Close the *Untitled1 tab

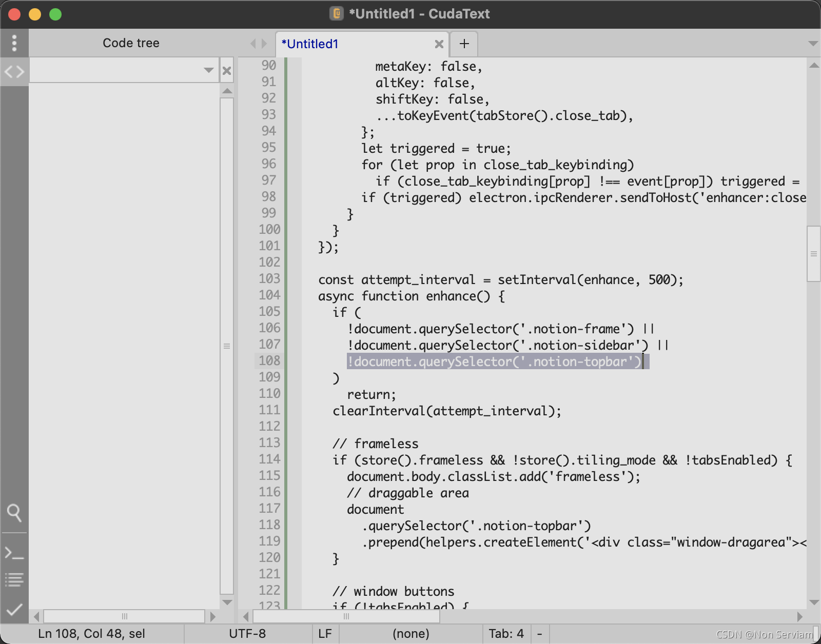439,44
